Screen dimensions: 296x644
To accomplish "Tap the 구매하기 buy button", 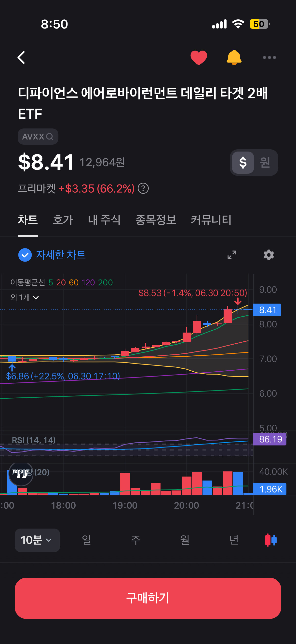I will coord(148,598).
